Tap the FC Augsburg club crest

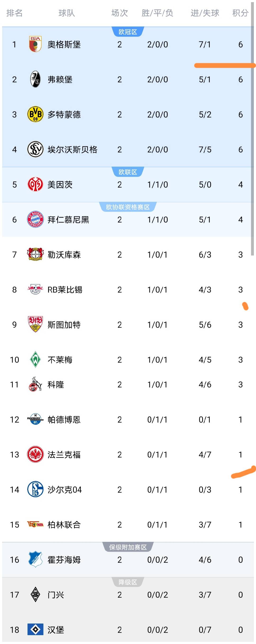click(x=35, y=44)
